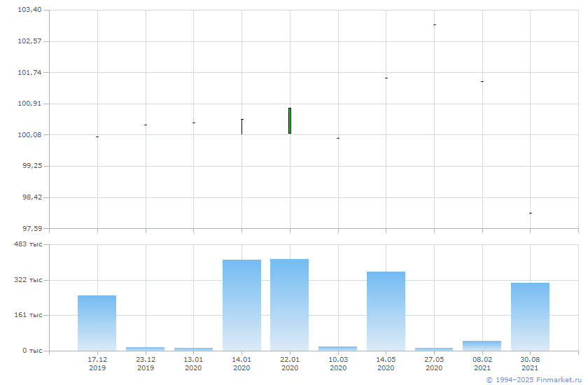The image size is (588, 385).
Task: Click the 161 тыс volume axis label
Action: (28, 315)
